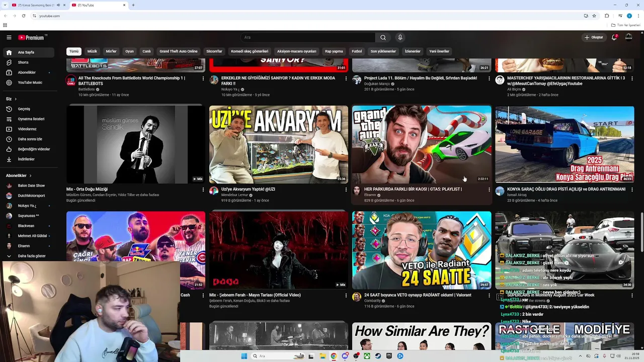
Task: Play the KONYA SARAÇ OĞLU drag thumbnail
Action: tap(565, 144)
